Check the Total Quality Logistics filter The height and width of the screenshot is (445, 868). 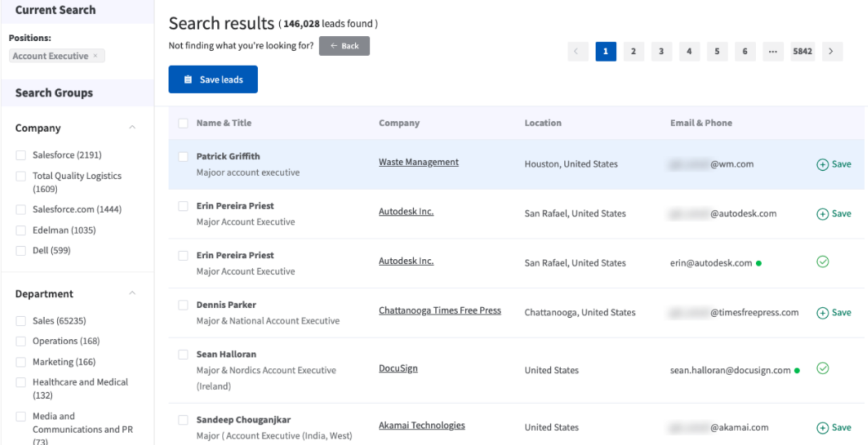coord(21,176)
